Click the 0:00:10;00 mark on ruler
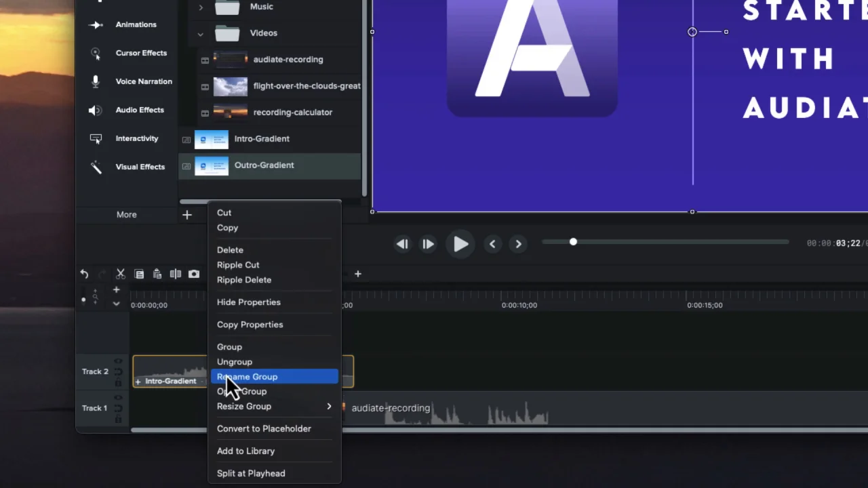868x488 pixels. tap(519, 306)
